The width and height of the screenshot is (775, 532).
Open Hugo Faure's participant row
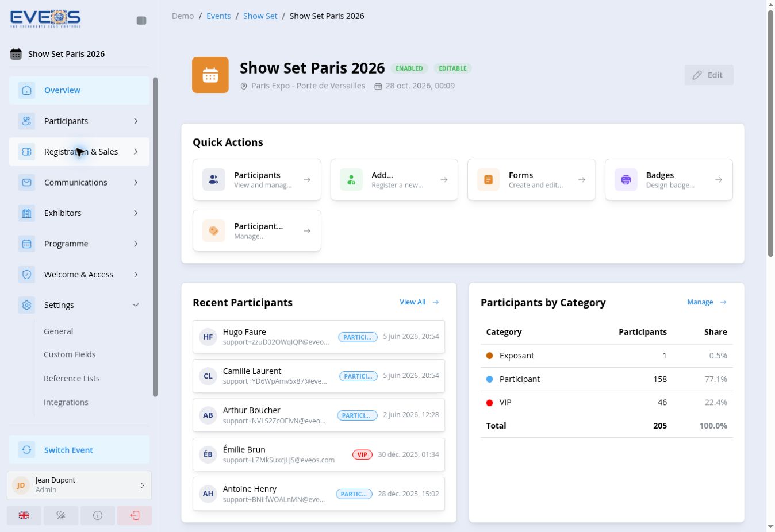(319, 337)
